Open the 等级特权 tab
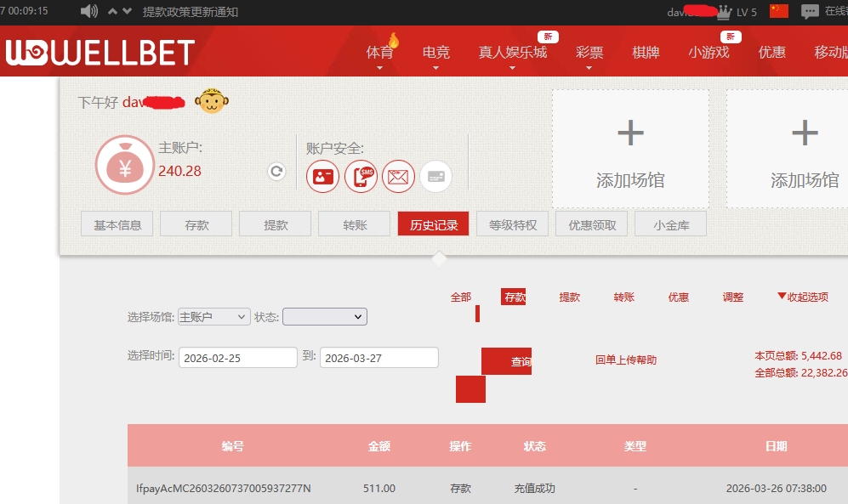848x504 pixels. coord(513,225)
